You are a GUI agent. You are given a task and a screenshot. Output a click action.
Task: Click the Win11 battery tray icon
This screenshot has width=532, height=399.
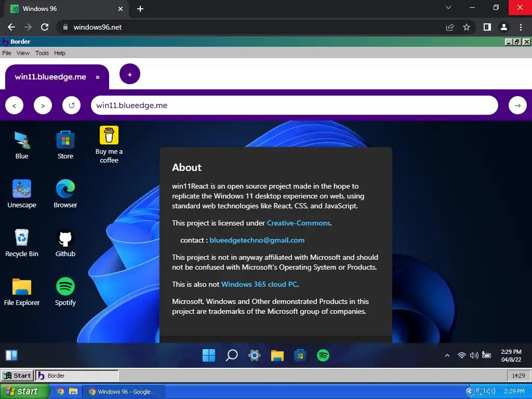[486, 355]
